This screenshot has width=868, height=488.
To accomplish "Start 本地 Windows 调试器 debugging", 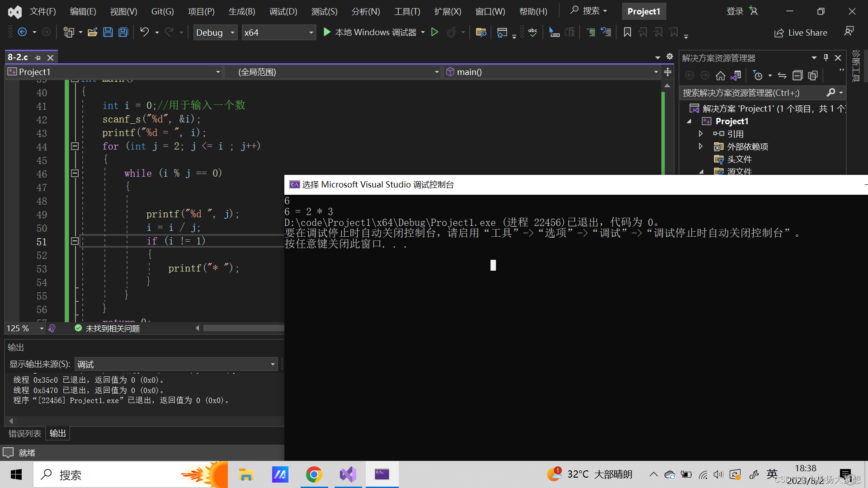I will tap(370, 32).
